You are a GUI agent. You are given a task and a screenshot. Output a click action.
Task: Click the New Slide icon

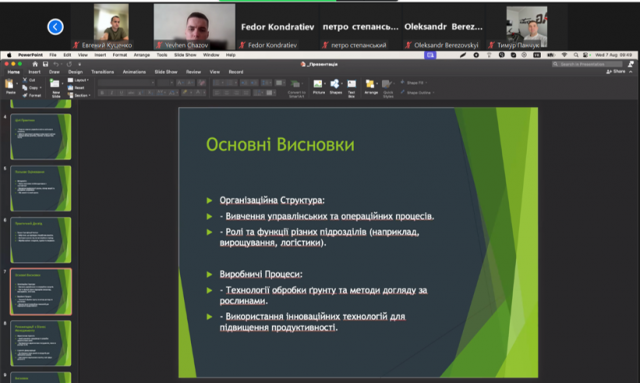pos(54,84)
